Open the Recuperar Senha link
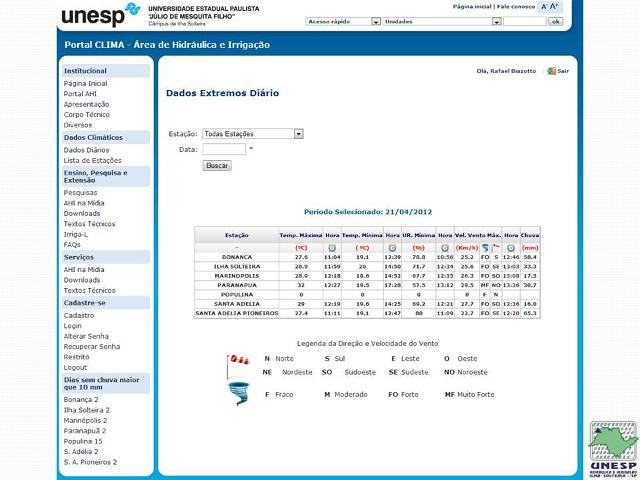The width and height of the screenshot is (640, 480). point(90,346)
